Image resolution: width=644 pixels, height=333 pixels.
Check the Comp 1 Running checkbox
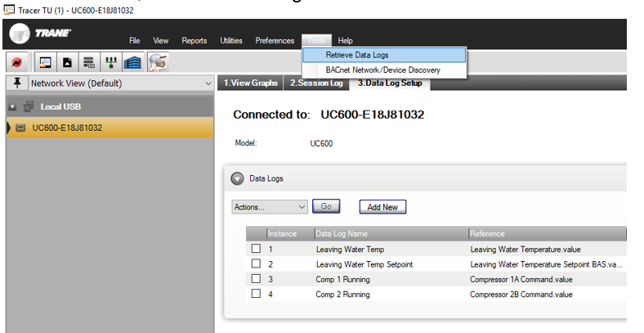[x=256, y=278]
